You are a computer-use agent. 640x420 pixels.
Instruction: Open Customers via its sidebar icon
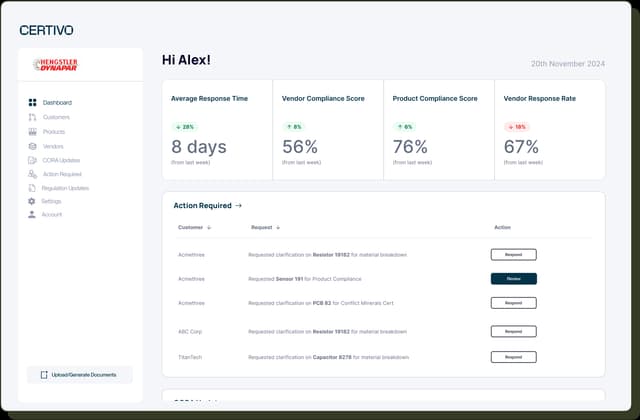32,117
